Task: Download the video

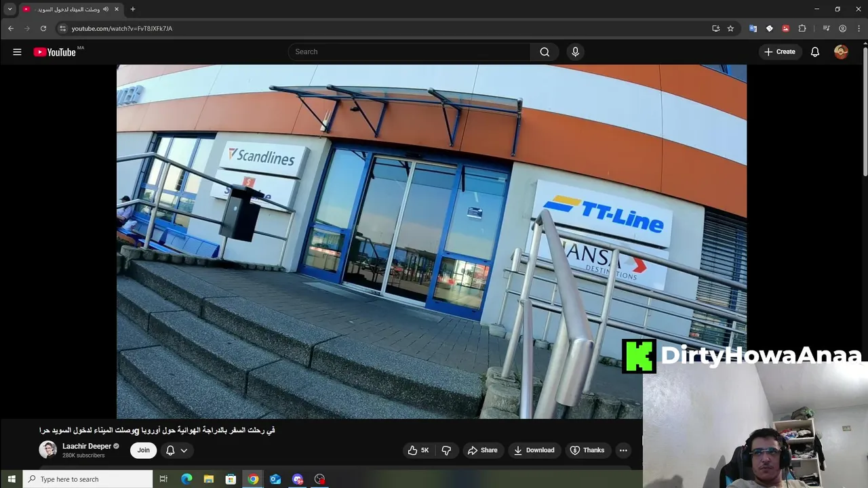Action: (534, 450)
